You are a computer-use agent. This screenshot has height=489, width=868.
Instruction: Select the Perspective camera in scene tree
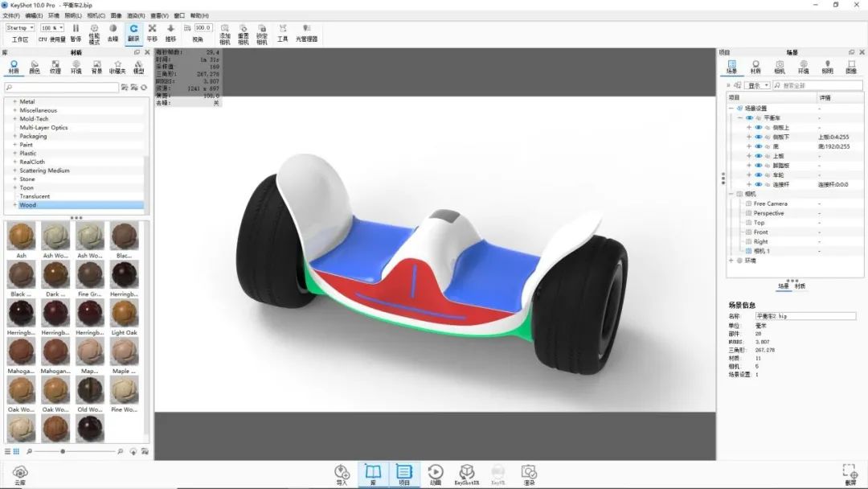pos(768,213)
